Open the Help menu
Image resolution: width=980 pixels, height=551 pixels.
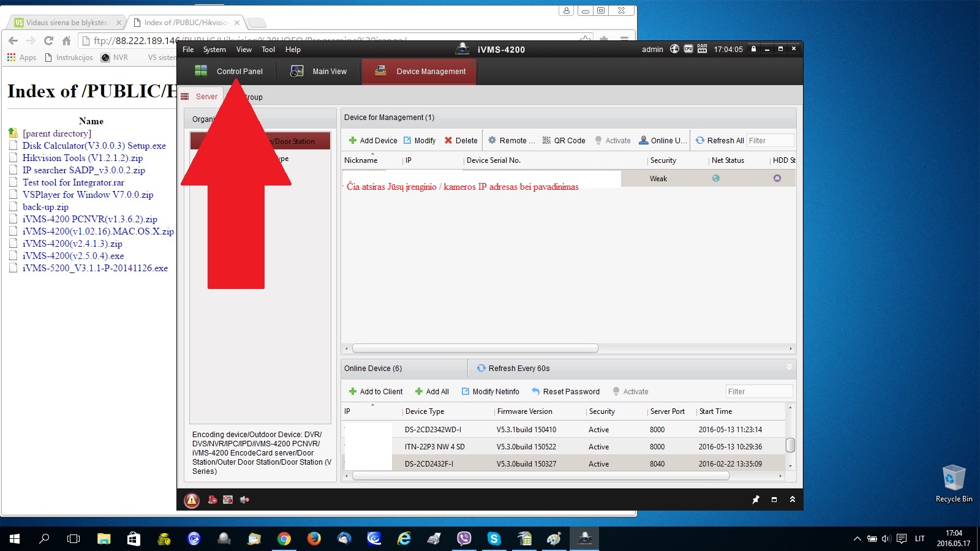[293, 50]
